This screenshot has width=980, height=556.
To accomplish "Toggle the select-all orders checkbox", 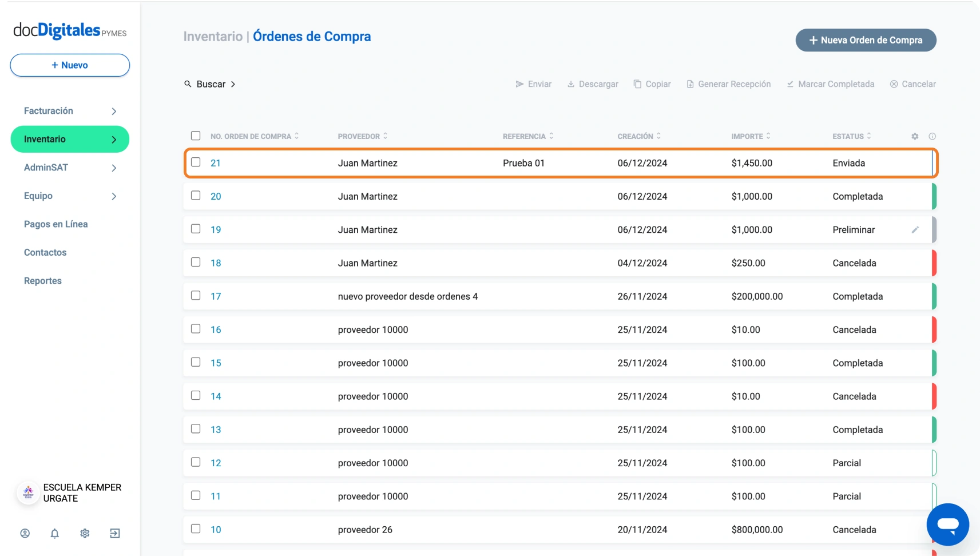I will 196,136.
